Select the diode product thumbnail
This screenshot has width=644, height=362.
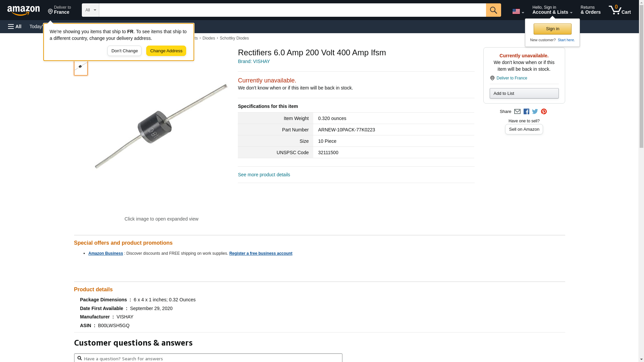coord(81,67)
